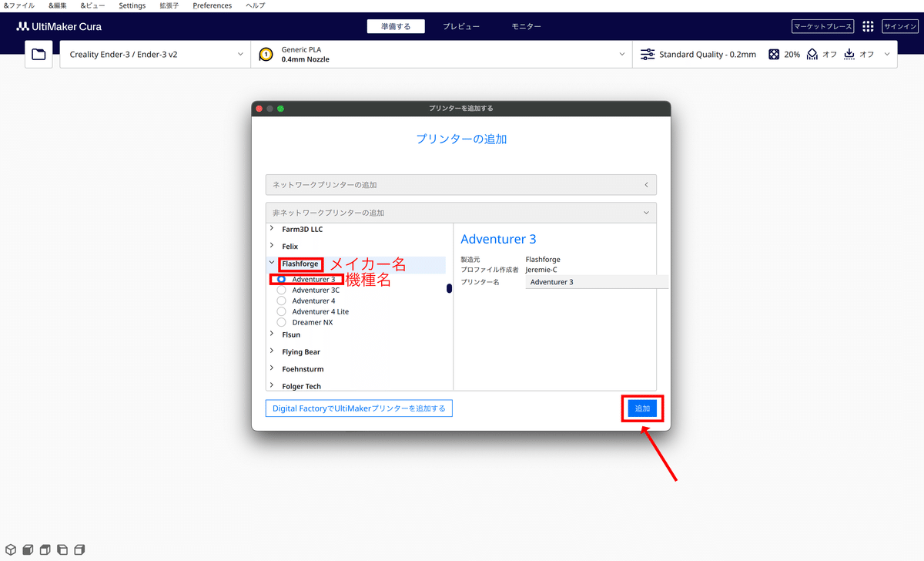
Task: Select Adventurer 3C radio button
Action: click(x=281, y=290)
